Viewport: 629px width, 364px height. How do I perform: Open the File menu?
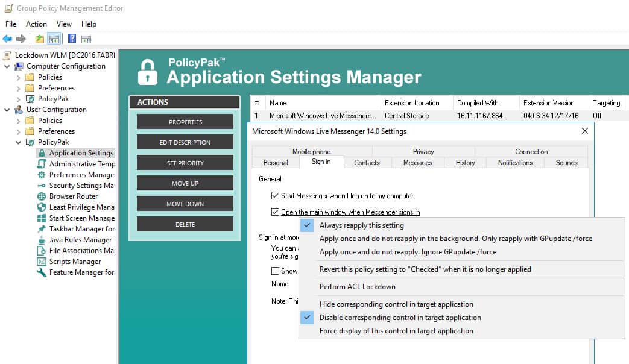tap(11, 24)
